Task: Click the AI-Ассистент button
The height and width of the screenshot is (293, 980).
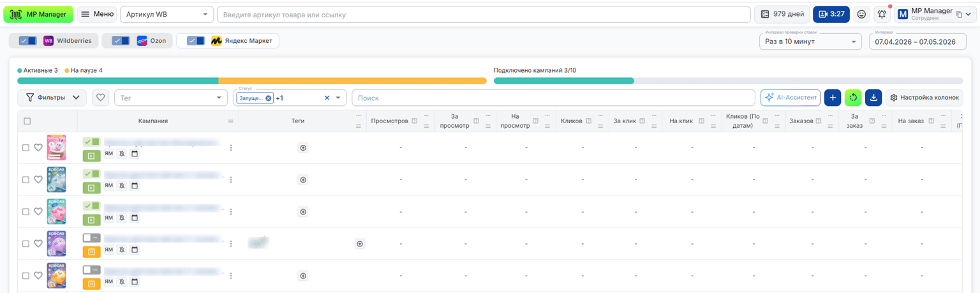Action: (x=791, y=98)
